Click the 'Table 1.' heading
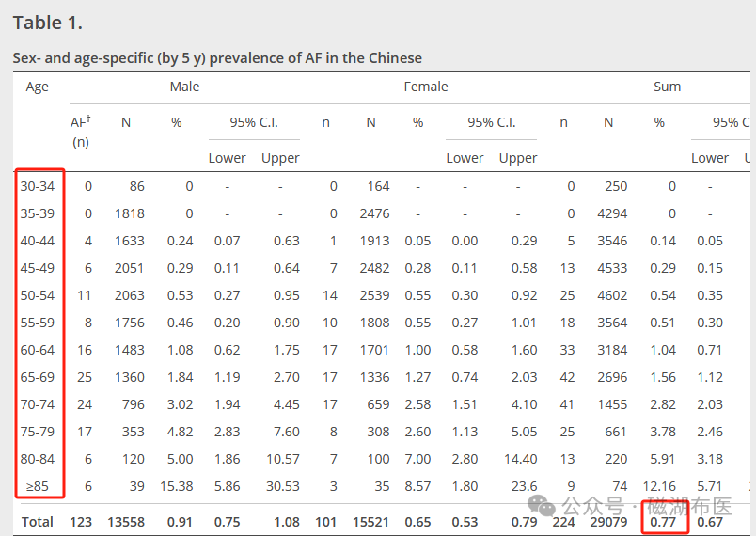Screen dimensions: 756x536 click(48, 23)
